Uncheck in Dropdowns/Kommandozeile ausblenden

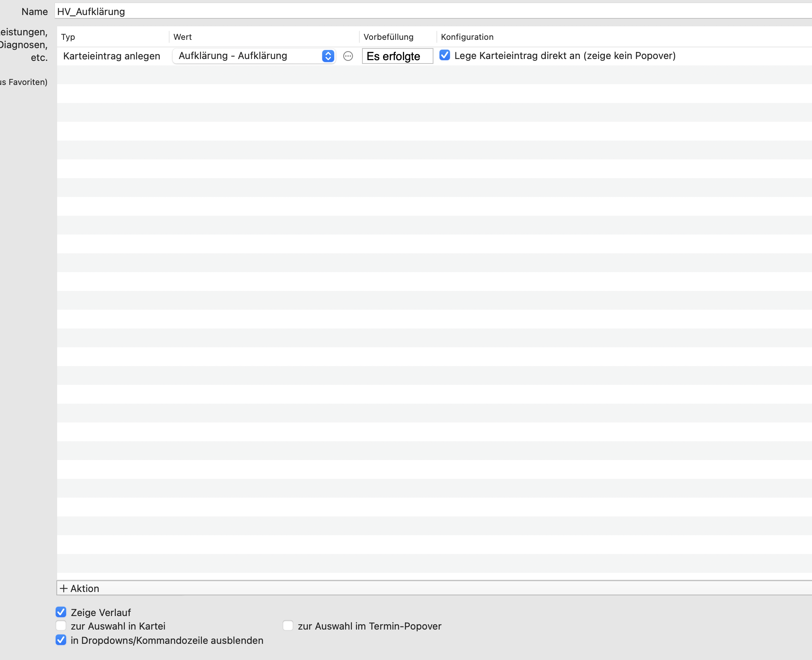tap(61, 640)
